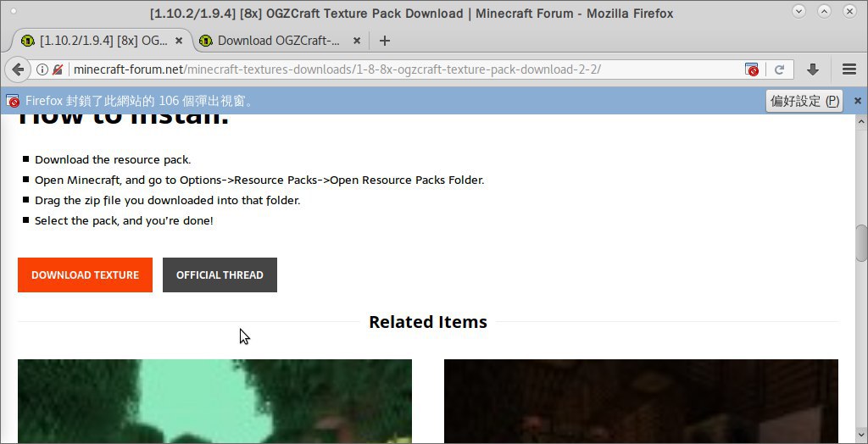Screen dimensions: 868x444
Task: Switch to the [1.10.2/1.9.4] [8x] OG... tab
Action: [102, 41]
